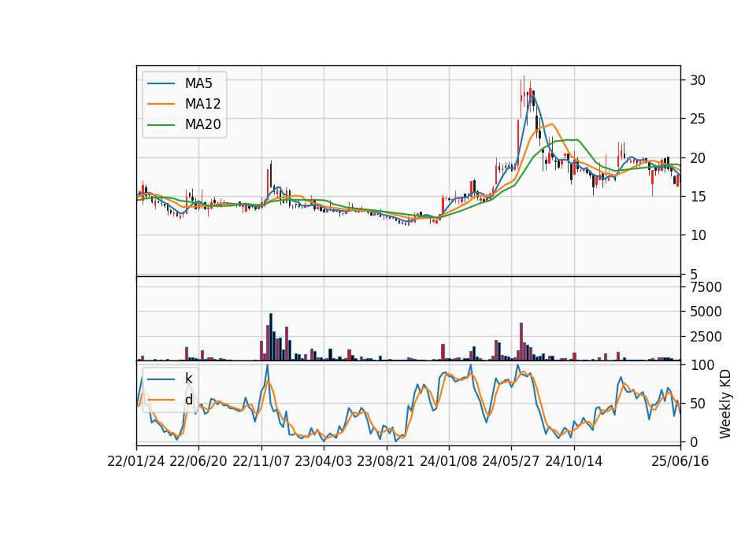Click the volume axis value 2500
756x543 pixels.
pyautogui.click(x=706, y=337)
